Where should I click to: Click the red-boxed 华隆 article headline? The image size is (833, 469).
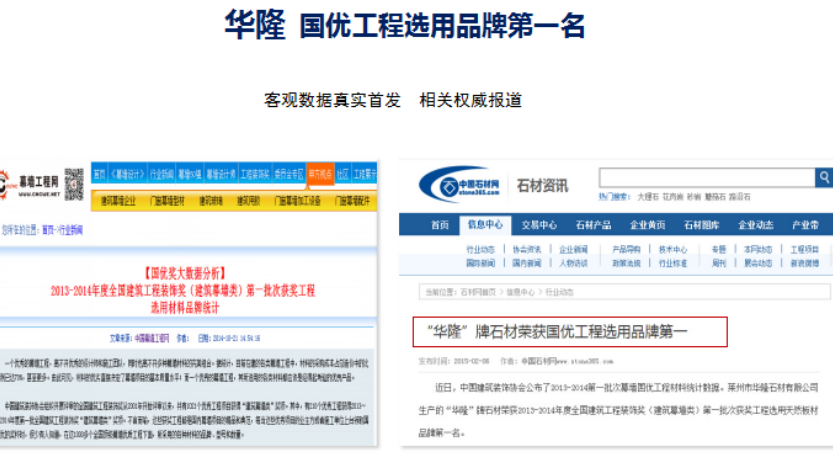click(x=570, y=332)
